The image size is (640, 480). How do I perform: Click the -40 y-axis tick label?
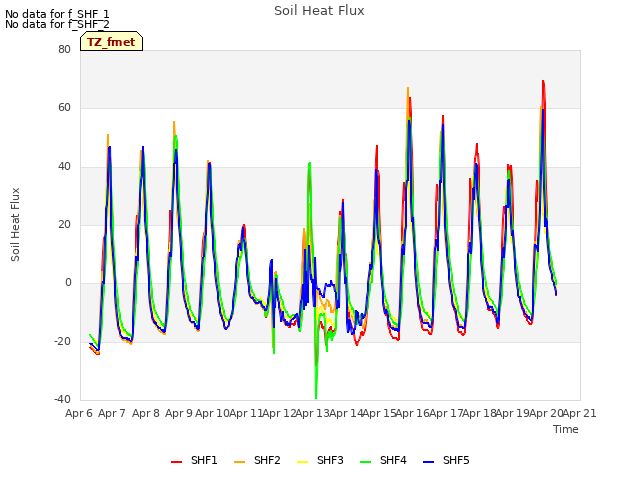pyautogui.click(x=63, y=399)
